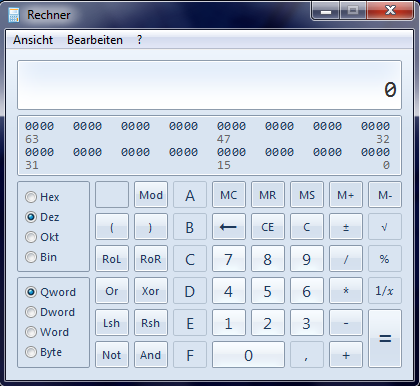420x386 pixels.
Task: Click the RoL rotate left button
Action: pos(112,259)
